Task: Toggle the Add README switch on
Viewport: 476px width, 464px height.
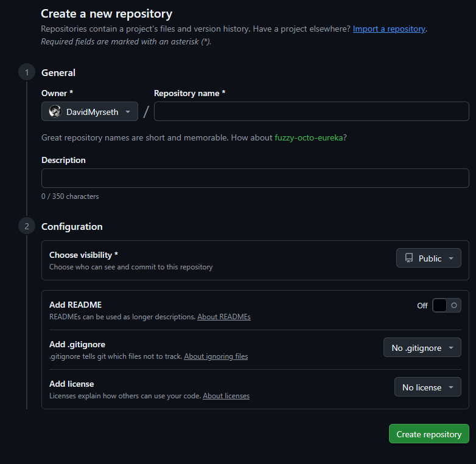Action: point(447,305)
